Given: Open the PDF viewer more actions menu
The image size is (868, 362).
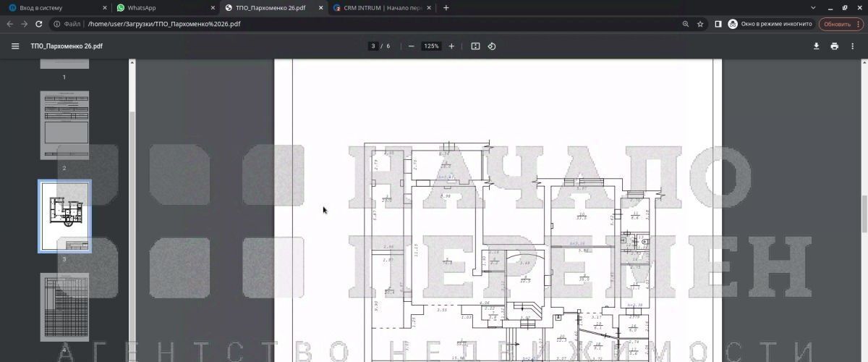Looking at the screenshot, I should point(853,46).
